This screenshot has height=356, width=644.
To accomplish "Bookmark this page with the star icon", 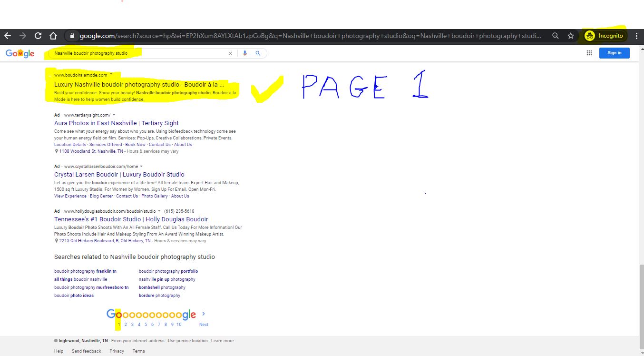I will point(570,36).
